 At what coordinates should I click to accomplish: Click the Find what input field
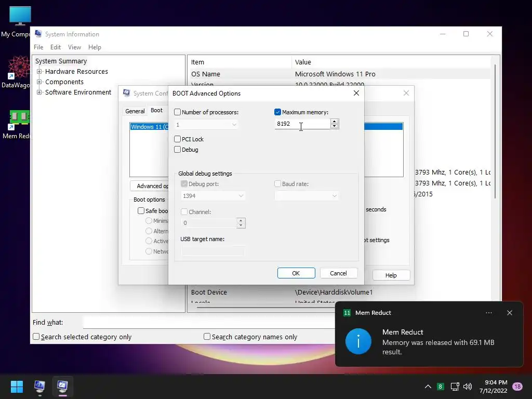[x=209, y=322]
